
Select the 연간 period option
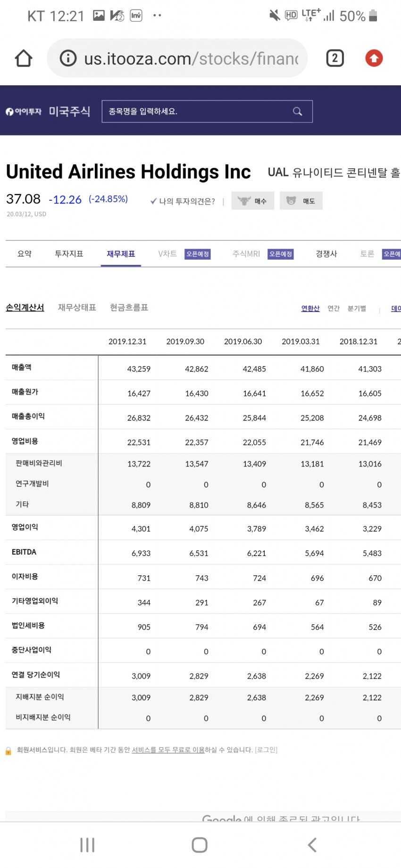(334, 308)
